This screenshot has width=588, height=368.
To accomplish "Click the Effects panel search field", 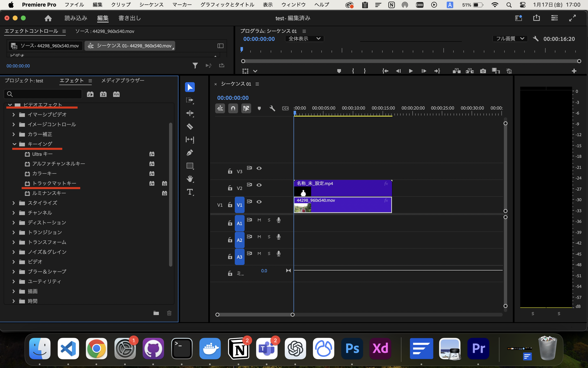I will tap(43, 94).
